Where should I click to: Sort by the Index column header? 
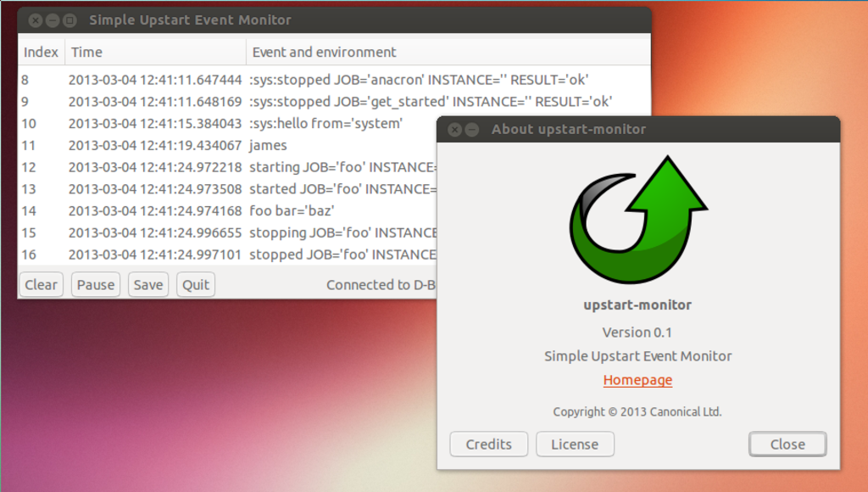click(41, 52)
